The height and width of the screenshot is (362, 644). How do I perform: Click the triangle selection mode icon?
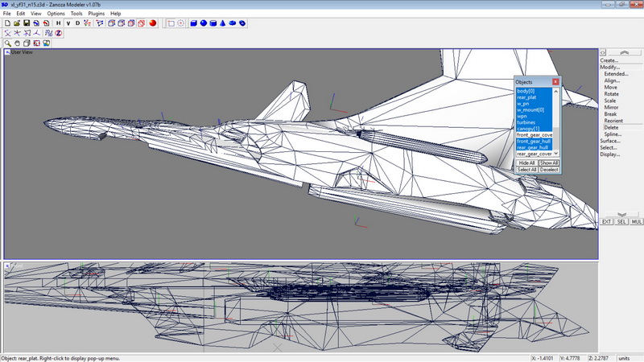pyautogui.click(x=100, y=23)
